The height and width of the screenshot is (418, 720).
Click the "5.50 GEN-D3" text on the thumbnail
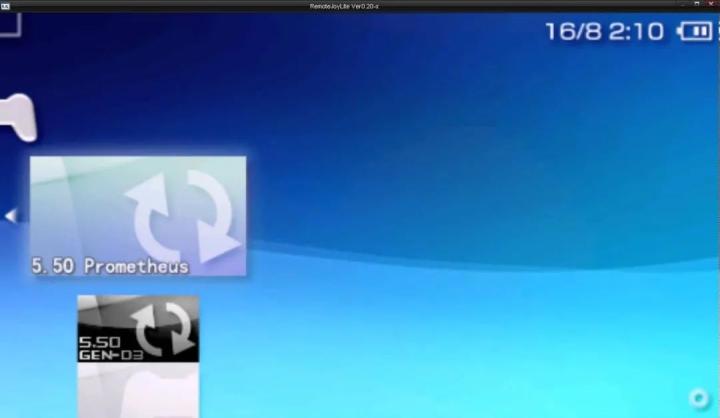click(100, 348)
